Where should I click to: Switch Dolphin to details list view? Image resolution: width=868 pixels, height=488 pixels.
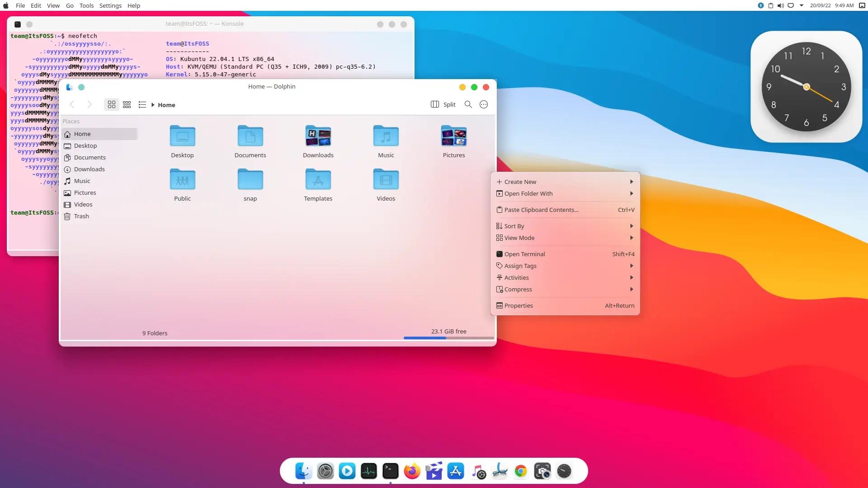[x=142, y=104]
